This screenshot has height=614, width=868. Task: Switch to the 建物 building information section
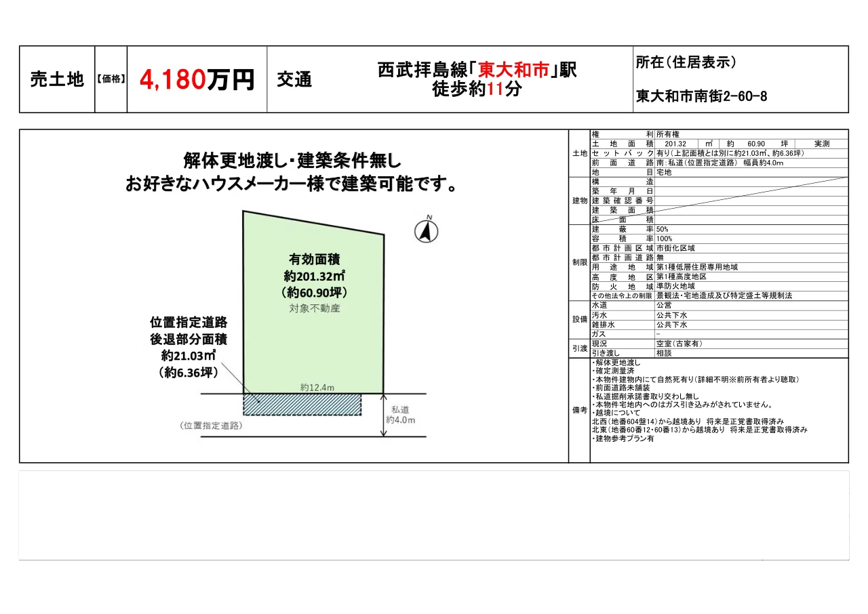580,200
